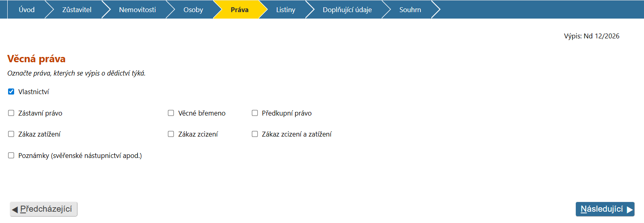644x223 pixels.
Task: Click the Věcná práva heading
Action: tap(36, 59)
